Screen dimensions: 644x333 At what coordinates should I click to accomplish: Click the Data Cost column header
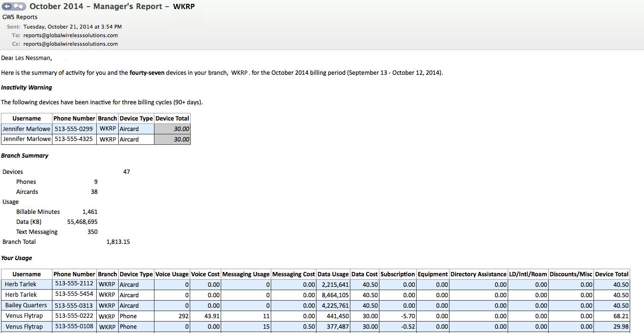pyautogui.click(x=365, y=274)
